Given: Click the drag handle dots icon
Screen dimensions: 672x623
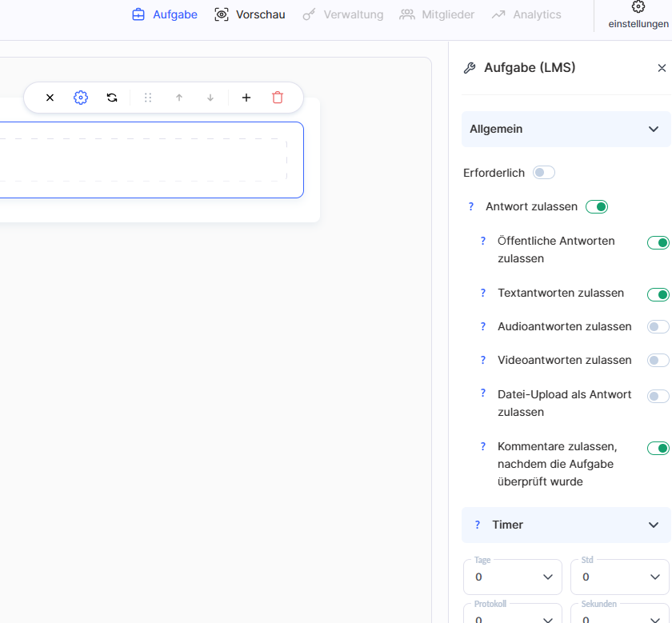Looking at the screenshot, I should coord(148,98).
